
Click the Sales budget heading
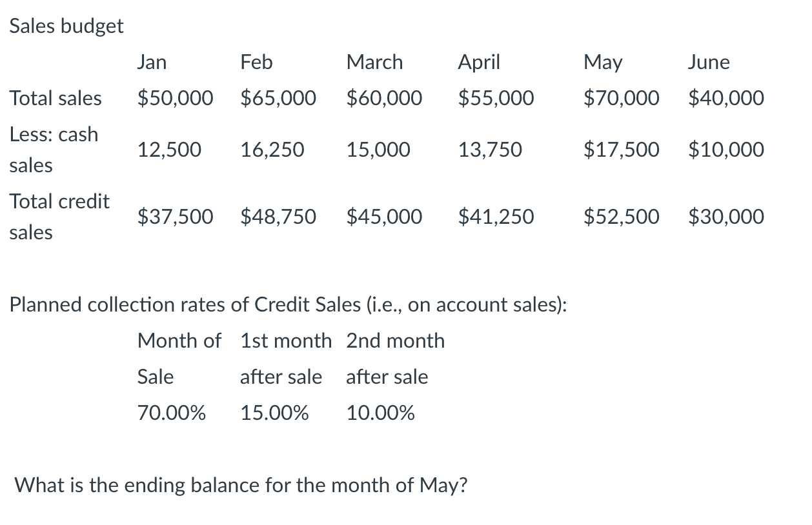66,26
